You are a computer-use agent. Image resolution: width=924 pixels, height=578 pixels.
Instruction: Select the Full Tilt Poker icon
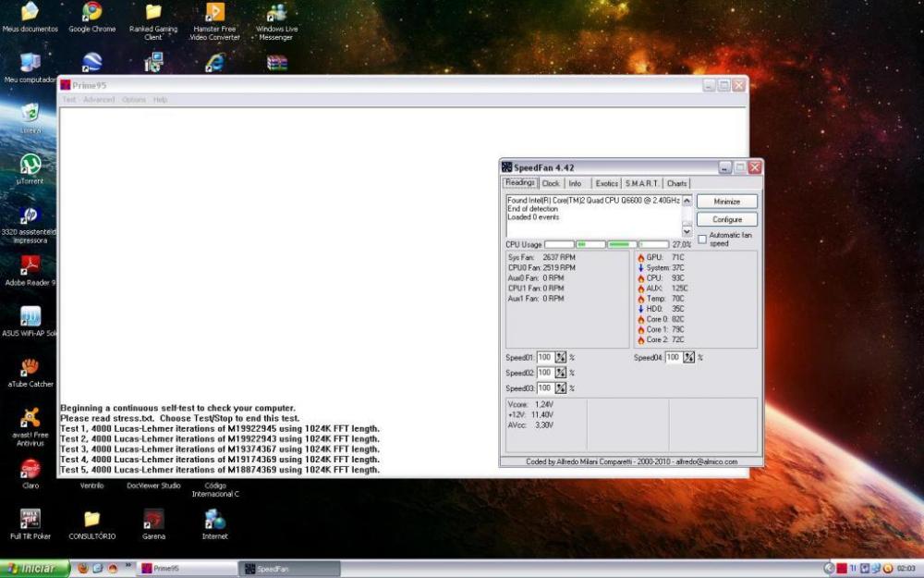30,520
